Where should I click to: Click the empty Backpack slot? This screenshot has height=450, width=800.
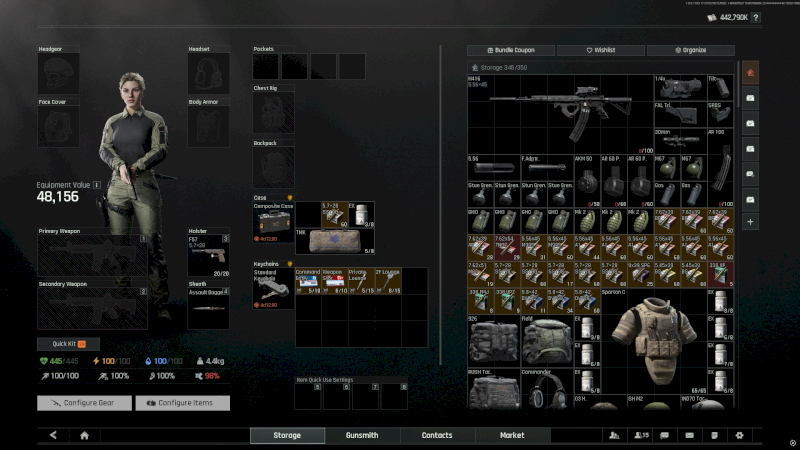273,167
